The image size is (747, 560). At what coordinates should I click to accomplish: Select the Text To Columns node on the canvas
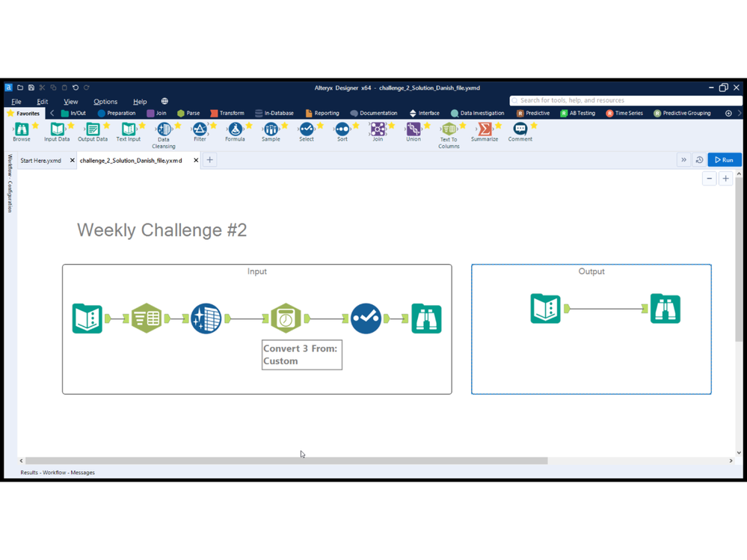click(x=147, y=318)
